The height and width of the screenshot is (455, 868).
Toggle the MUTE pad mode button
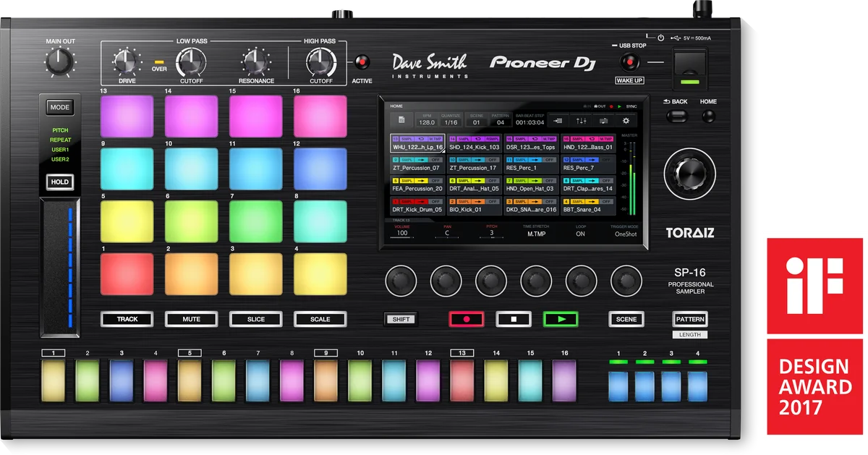coord(192,319)
